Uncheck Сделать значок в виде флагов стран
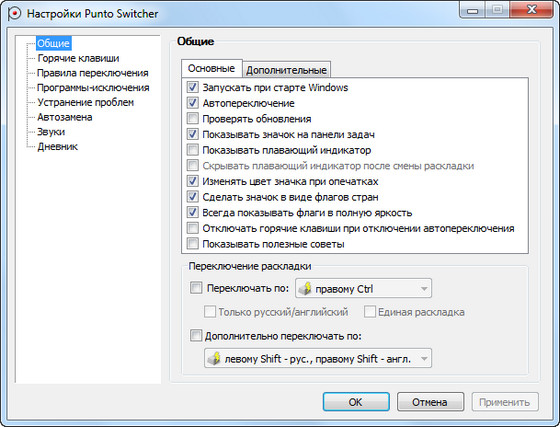Screen dimensions: 560x427 coord(192,197)
